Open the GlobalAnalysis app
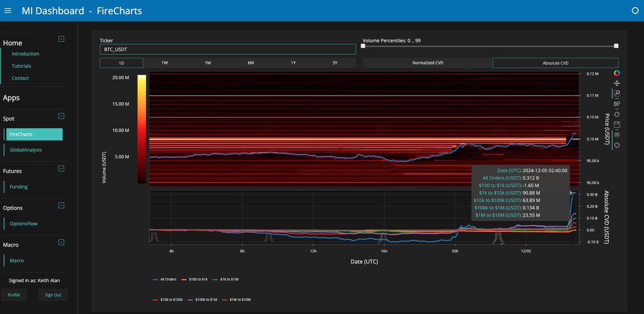Screen dimensions: 644x314 [x=26, y=150]
